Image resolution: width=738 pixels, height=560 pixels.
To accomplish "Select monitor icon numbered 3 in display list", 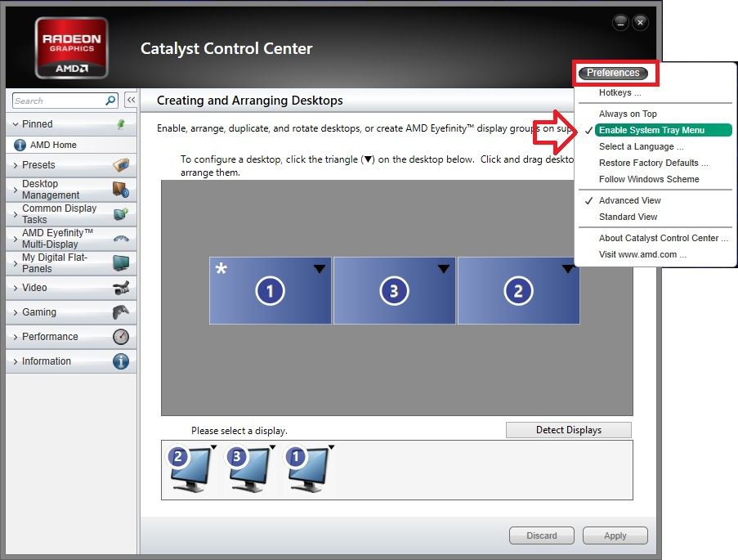I will pyautogui.click(x=248, y=469).
